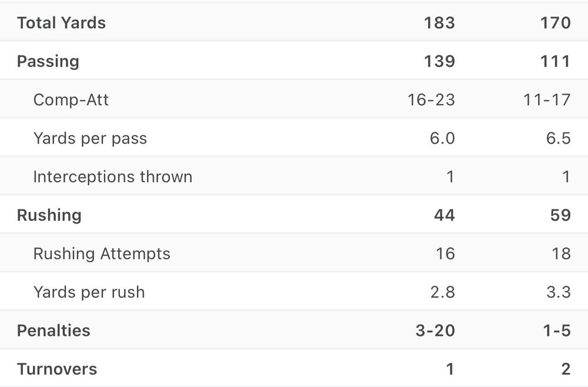Click the Comp-Att stat label

point(71,99)
